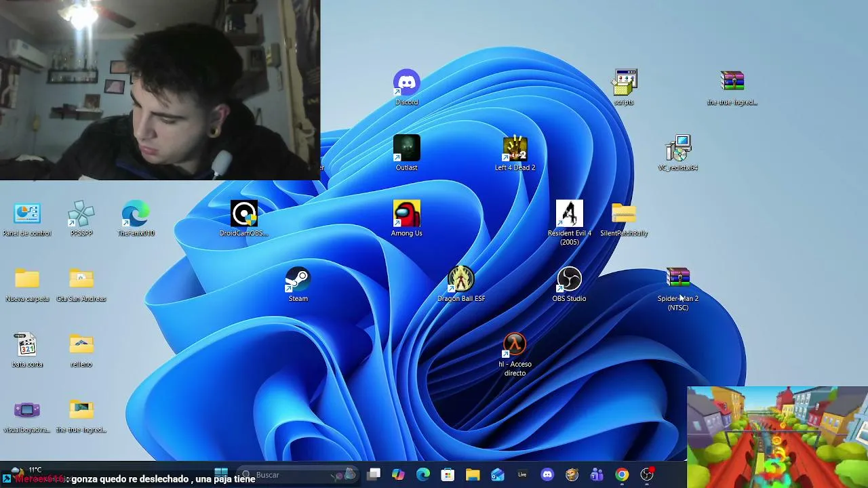Open Outlook from the taskbar
This screenshot has width=868, height=488.
pyautogui.click(x=498, y=475)
